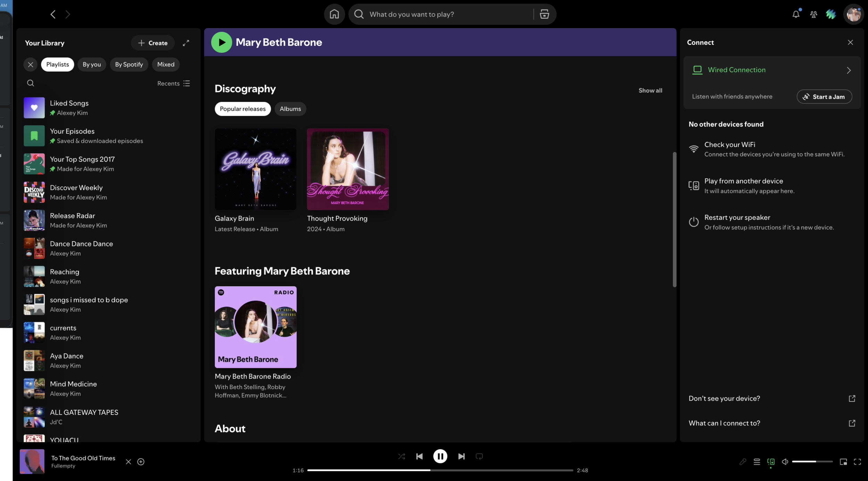Open Recents sort dropdown
Viewport: 868px width, 481px height.
(174, 83)
